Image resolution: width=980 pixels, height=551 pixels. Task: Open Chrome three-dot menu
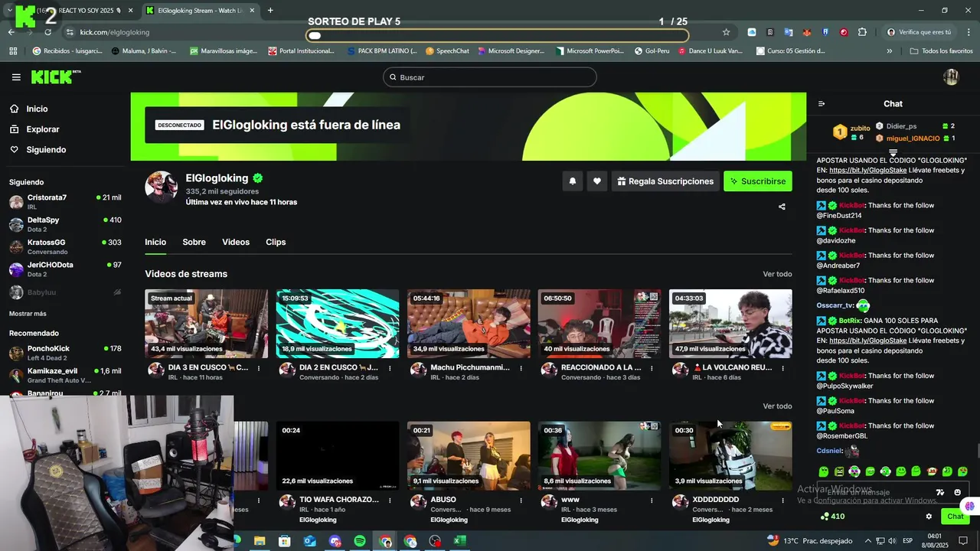coord(969,32)
